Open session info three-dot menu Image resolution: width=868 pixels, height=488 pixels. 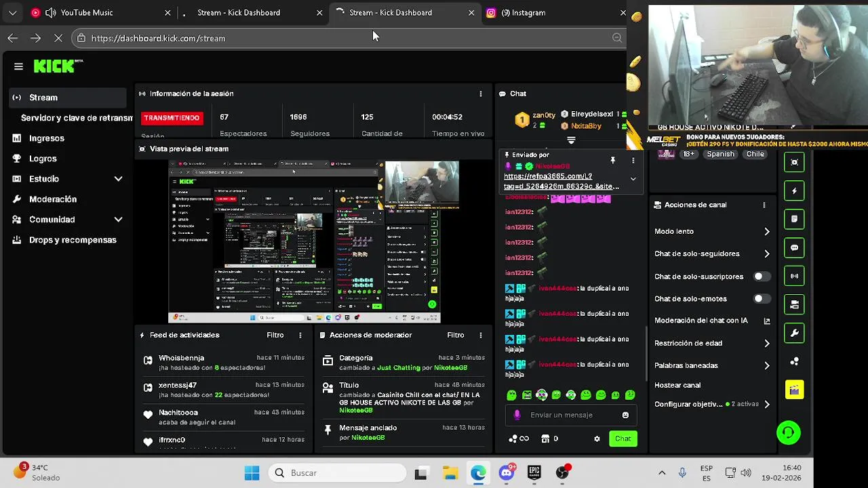tap(481, 94)
